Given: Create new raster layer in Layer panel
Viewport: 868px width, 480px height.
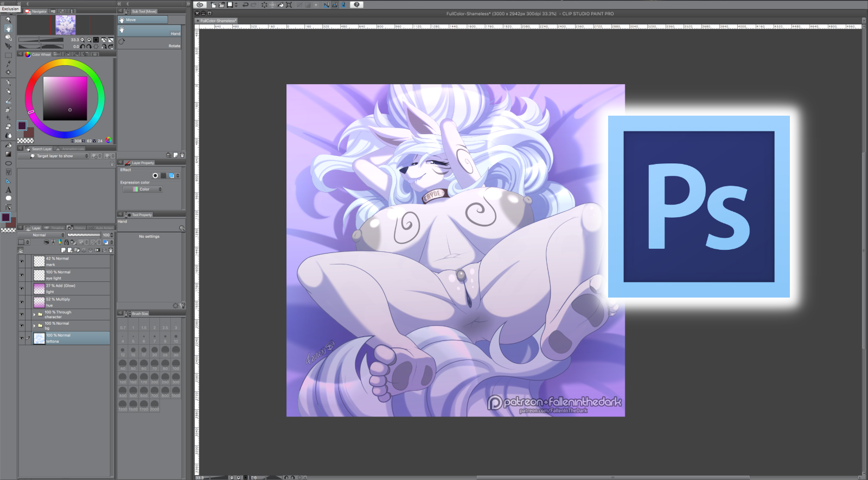Looking at the screenshot, I should tap(63, 250).
